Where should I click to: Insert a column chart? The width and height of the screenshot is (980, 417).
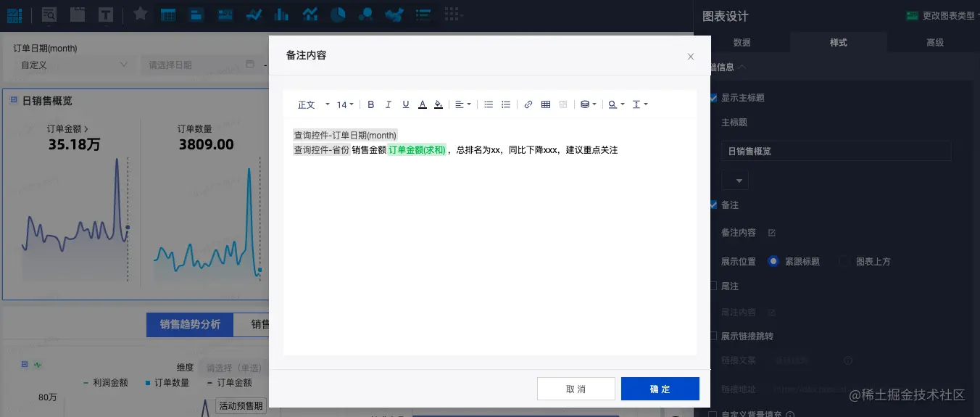pos(282,14)
